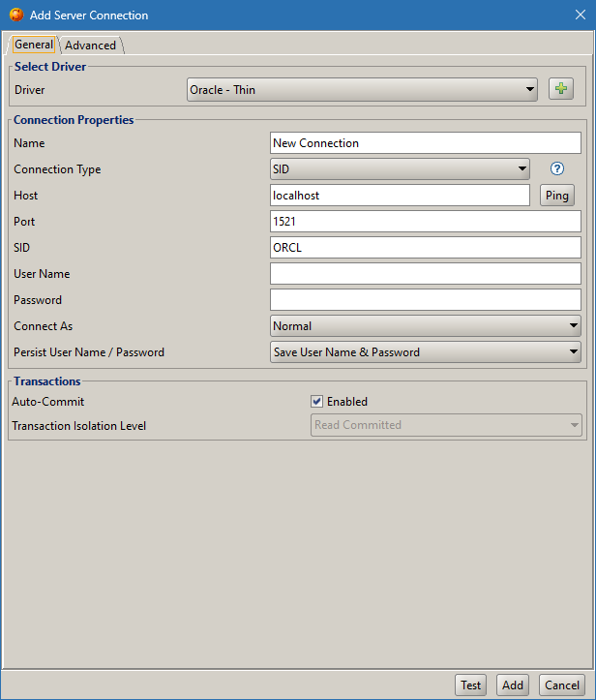Click the Test button
This screenshot has height=700, width=596.
click(x=470, y=685)
